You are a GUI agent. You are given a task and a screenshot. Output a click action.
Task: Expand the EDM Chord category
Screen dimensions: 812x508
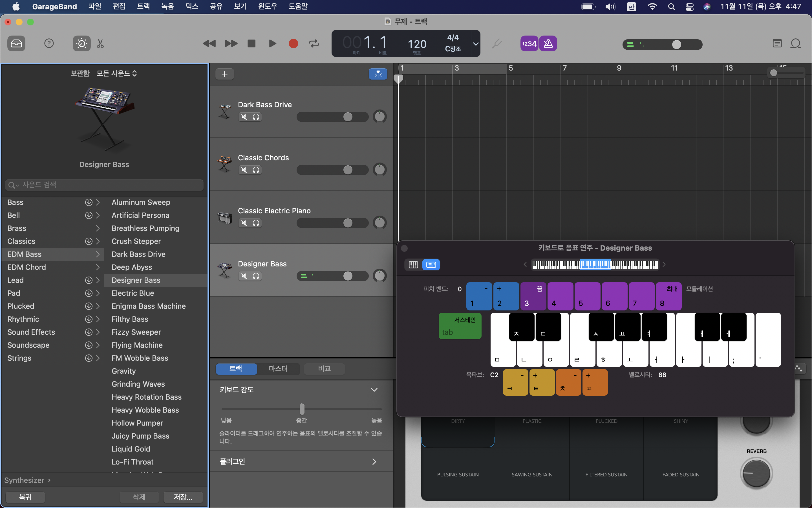98,267
